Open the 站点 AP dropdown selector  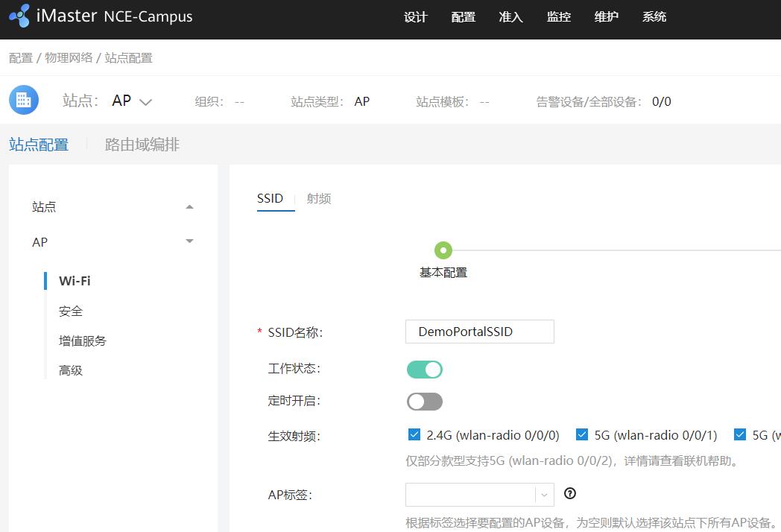click(145, 101)
